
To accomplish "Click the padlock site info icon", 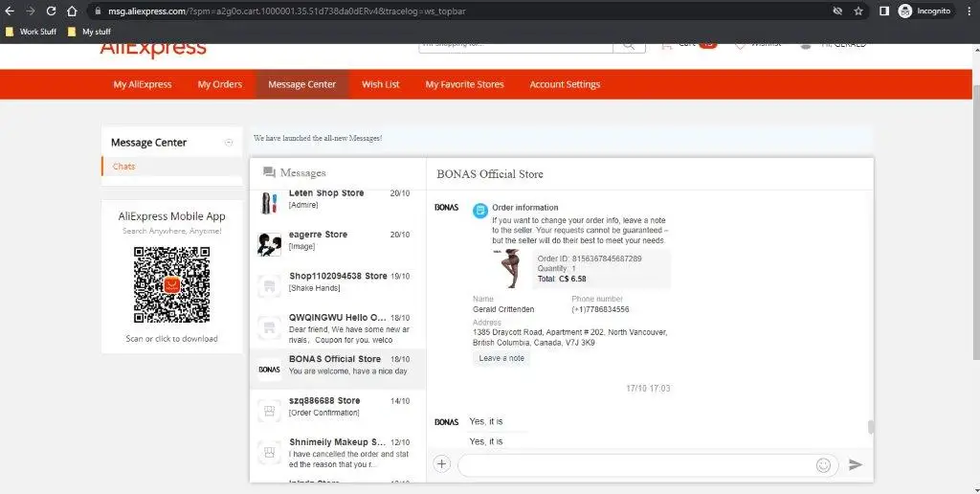I will tap(98, 11).
